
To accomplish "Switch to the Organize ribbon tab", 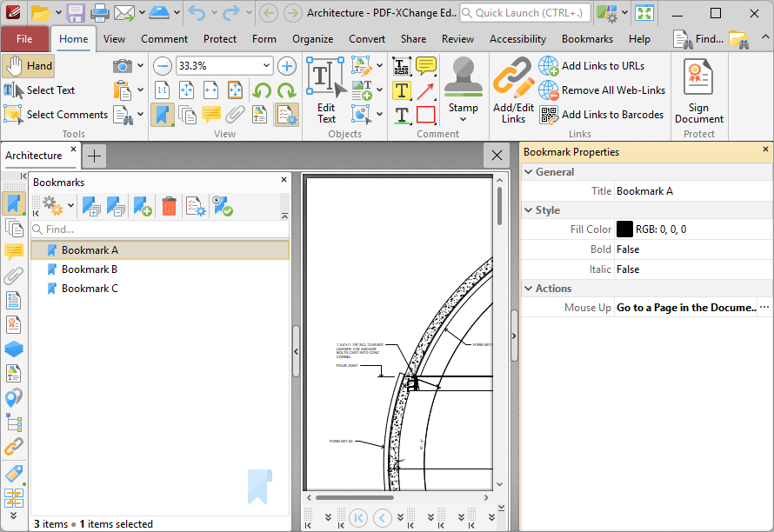I will [312, 38].
